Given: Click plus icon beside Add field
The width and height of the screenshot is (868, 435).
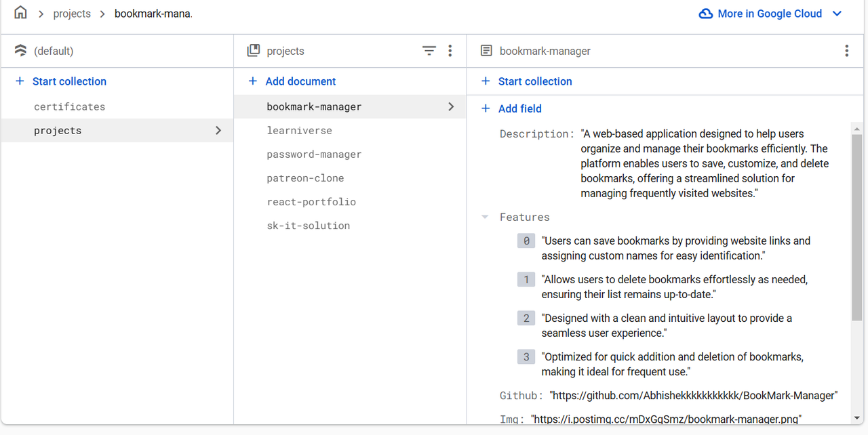Looking at the screenshot, I should [x=486, y=108].
